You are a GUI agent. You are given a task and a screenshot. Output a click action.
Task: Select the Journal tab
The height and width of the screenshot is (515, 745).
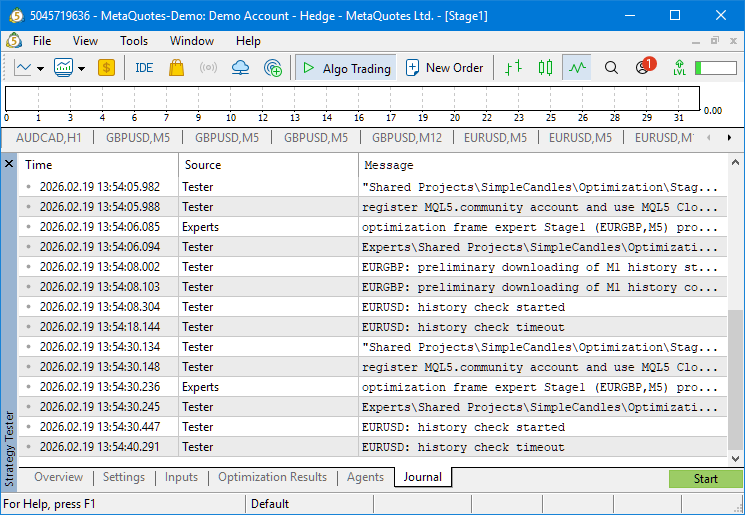pos(422,477)
